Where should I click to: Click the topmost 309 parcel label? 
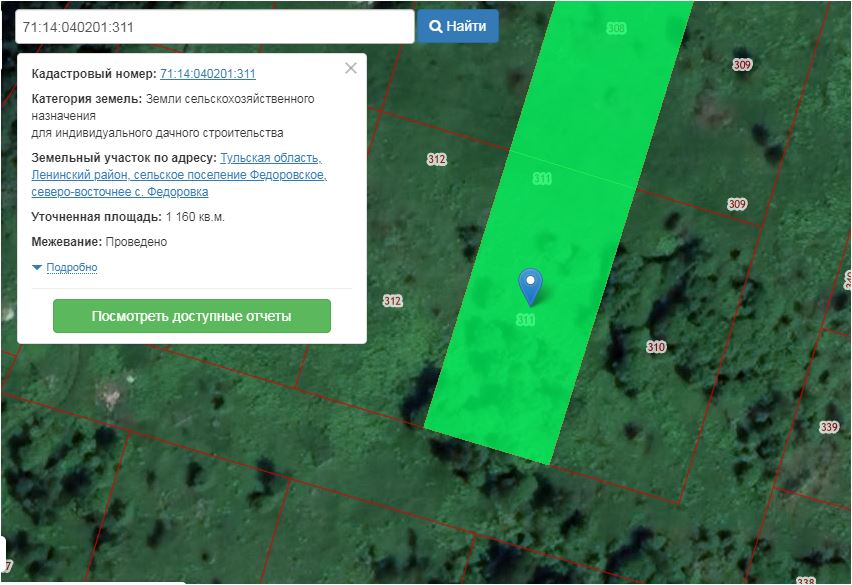(x=742, y=65)
